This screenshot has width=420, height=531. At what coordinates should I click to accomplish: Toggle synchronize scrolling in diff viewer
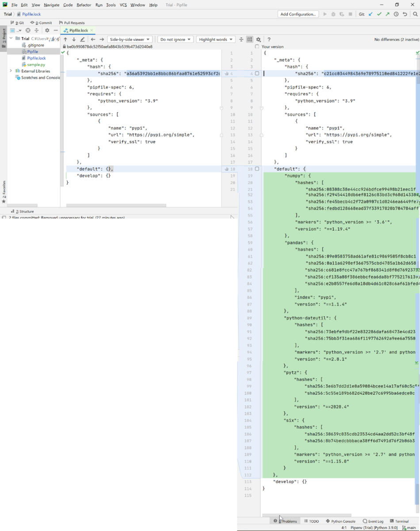(250, 39)
